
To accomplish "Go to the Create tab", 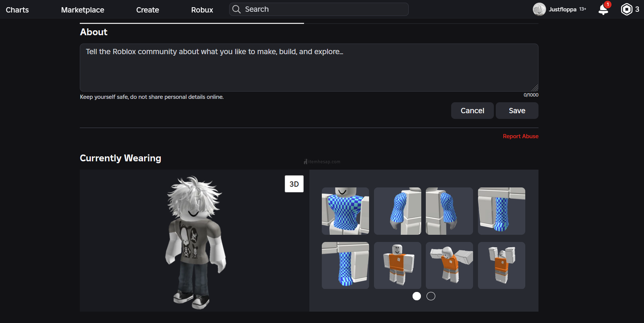I will click(x=147, y=10).
